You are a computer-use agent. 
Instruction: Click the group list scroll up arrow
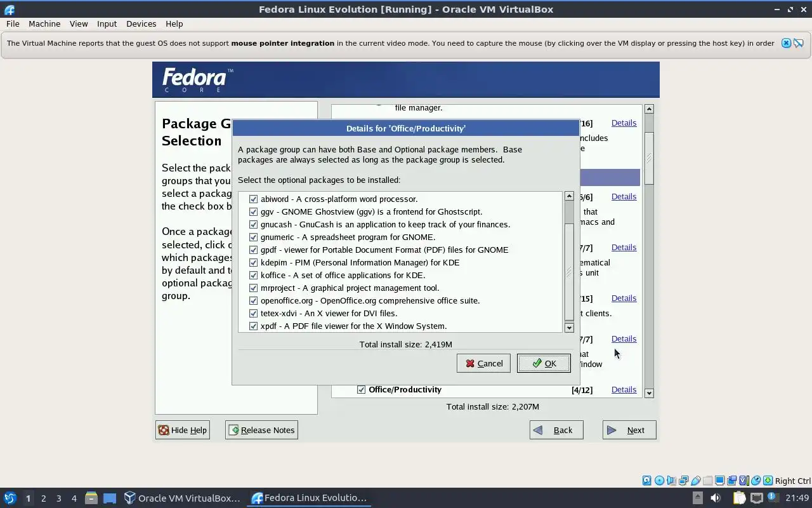pos(649,109)
